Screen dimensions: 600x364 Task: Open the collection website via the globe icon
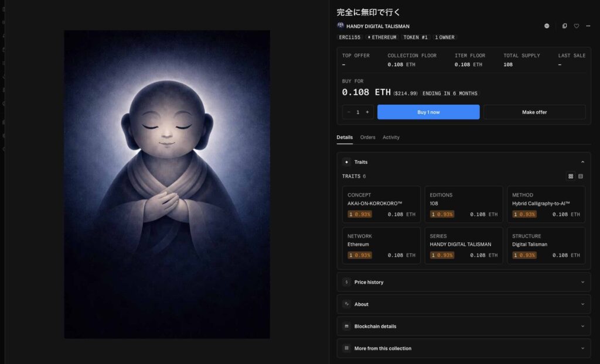(547, 26)
